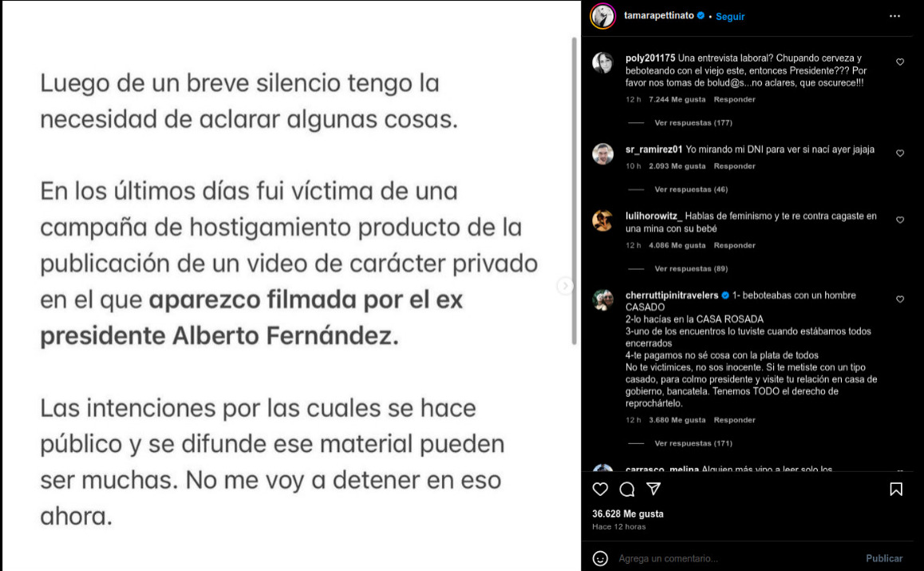924x571 pixels.
Task: Go to next slide with carousel arrow
Action: point(565,286)
